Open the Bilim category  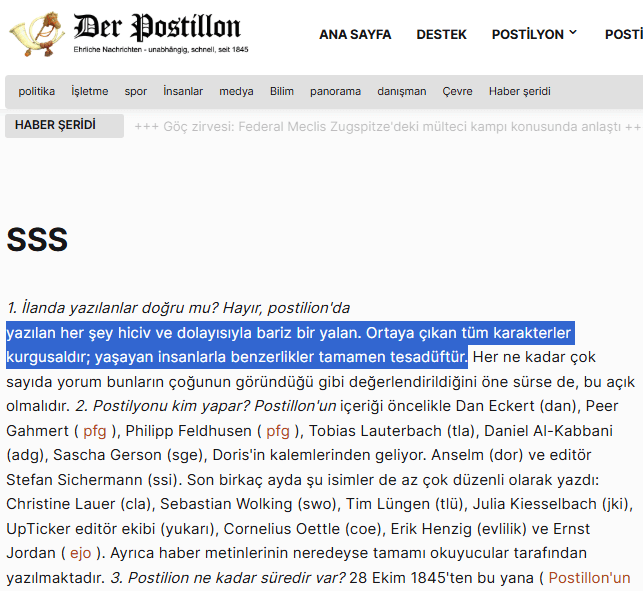(282, 91)
